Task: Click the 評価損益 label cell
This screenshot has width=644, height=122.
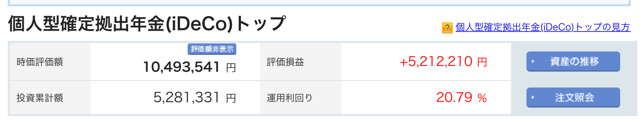Action: click(x=301, y=62)
